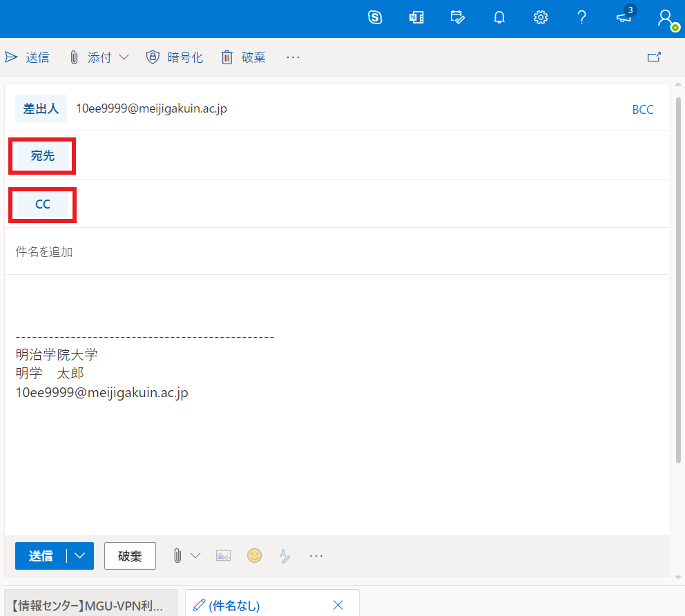Close the (件名なし) draft tab
The width and height of the screenshot is (685, 616).
click(338, 605)
